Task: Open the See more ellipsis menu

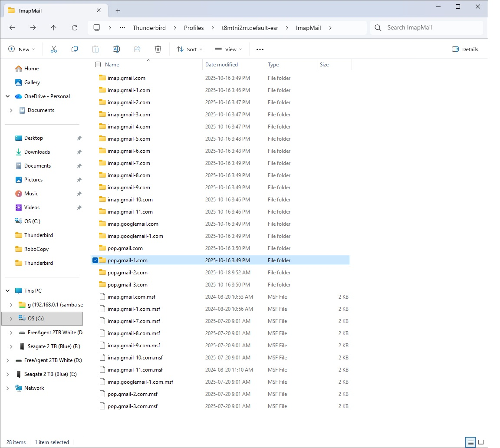Action: pyautogui.click(x=260, y=49)
